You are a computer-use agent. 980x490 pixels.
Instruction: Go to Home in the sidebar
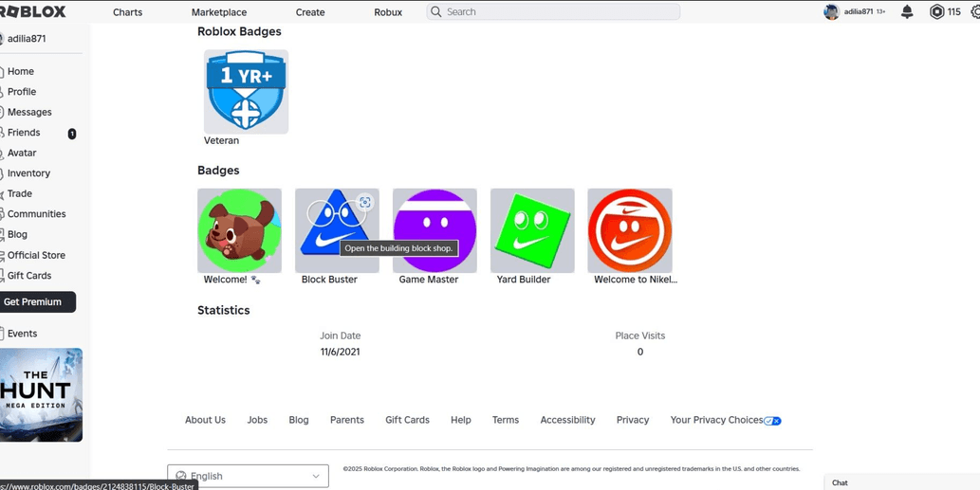[21, 71]
